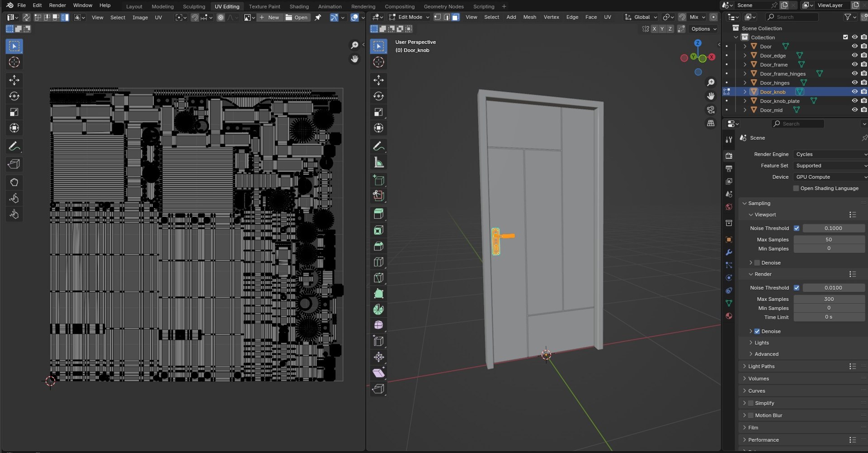Screen dimensions: 868x453
Task: Open the Device GPU Compute dropdown
Action: click(830, 177)
